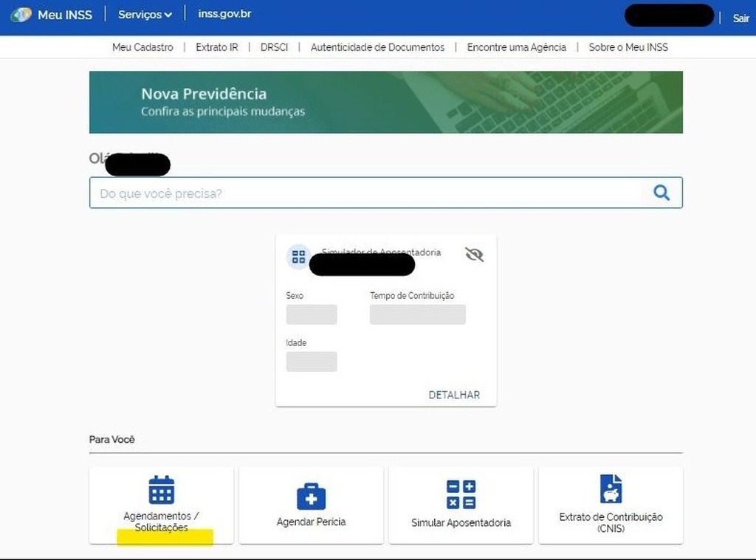The image size is (756, 560).
Task: Open Autenticidade de Documentos menu item
Action: [377, 47]
